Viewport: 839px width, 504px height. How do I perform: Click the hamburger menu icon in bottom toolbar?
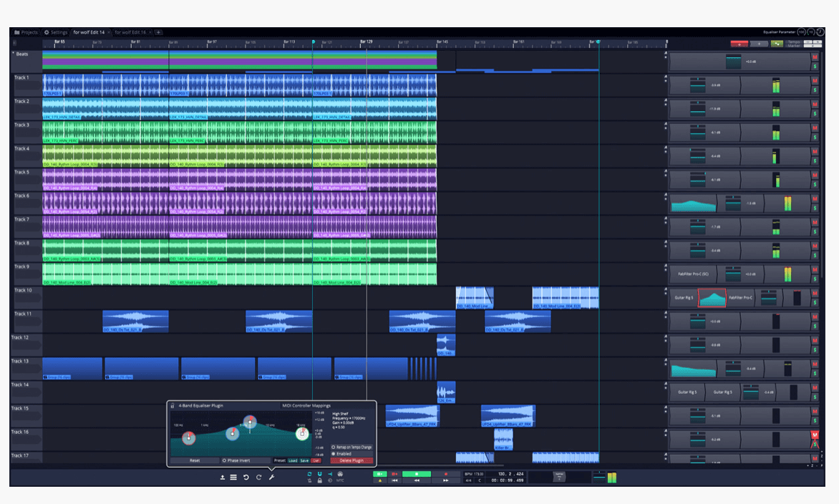pyautogui.click(x=233, y=477)
